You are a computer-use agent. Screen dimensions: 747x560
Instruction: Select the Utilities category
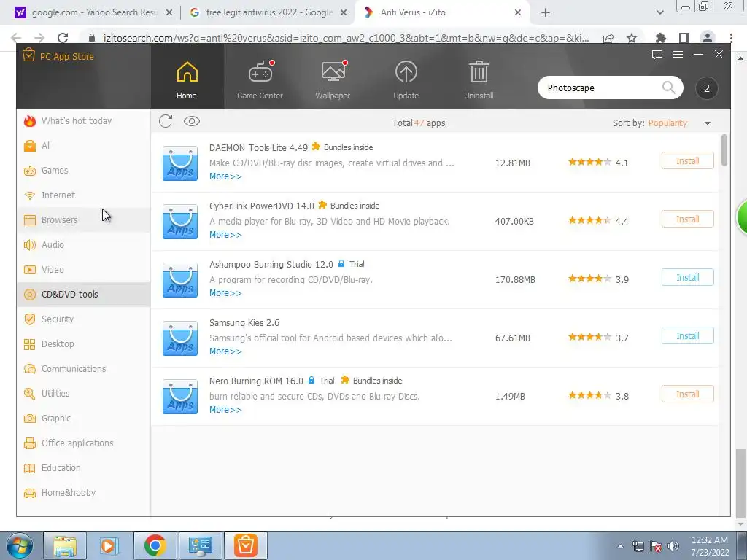pyautogui.click(x=83, y=393)
